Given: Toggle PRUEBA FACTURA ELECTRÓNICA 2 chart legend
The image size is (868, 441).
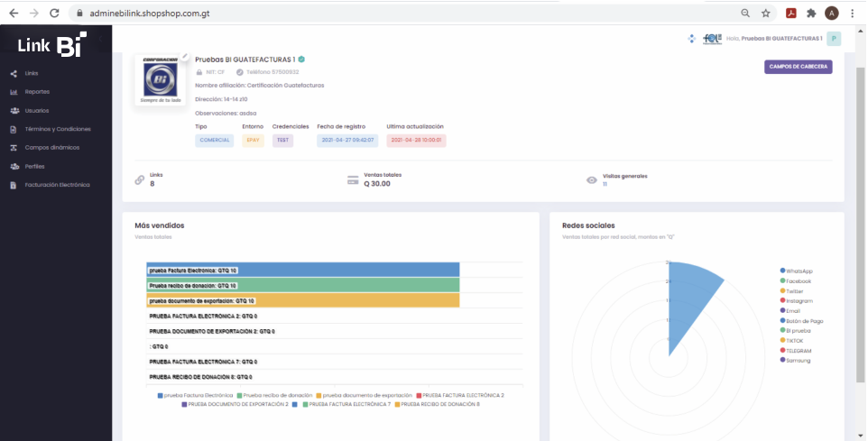Looking at the screenshot, I should (x=460, y=396).
